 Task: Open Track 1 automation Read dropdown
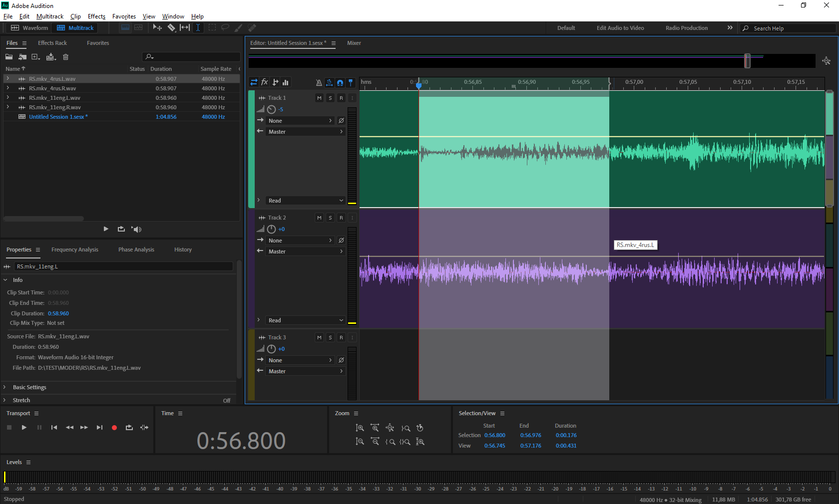(306, 201)
